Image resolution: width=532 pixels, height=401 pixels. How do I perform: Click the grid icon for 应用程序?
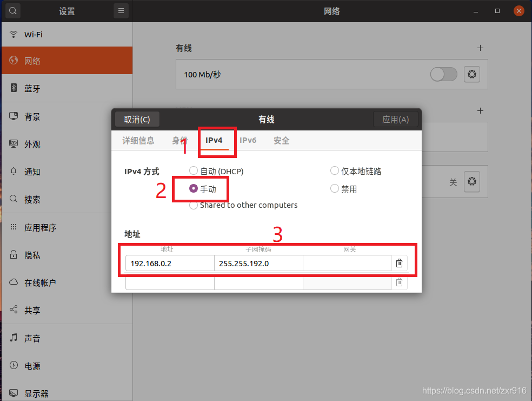[x=13, y=226]
